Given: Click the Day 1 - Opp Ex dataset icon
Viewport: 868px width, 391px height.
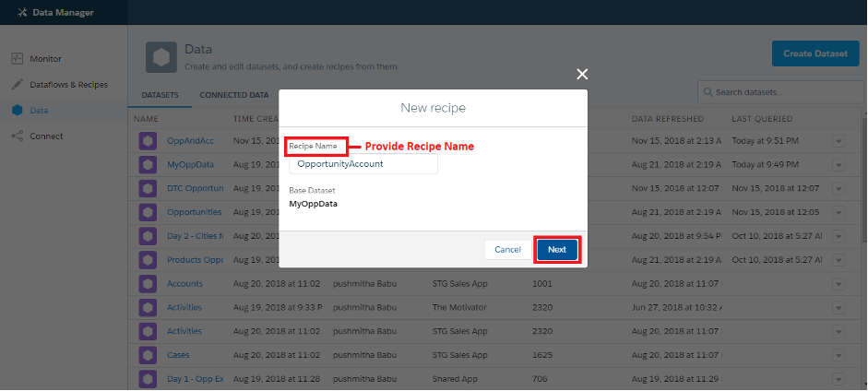Looking at the screenshot, I should [148, 379].
